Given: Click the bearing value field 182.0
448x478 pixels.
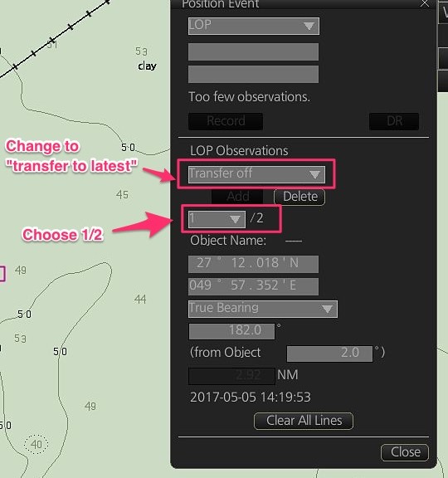Looking at the screenshot, I should pyautogui.click(x=231, y=331).
